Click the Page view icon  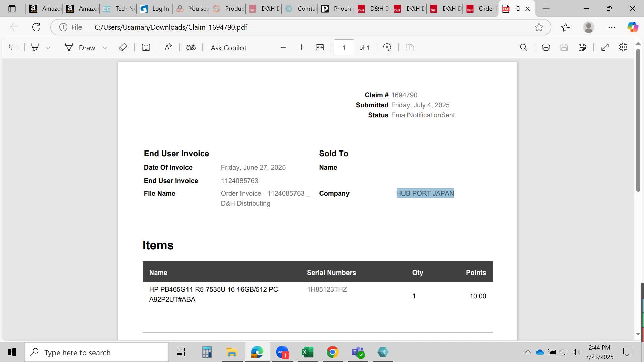(410, 47)
